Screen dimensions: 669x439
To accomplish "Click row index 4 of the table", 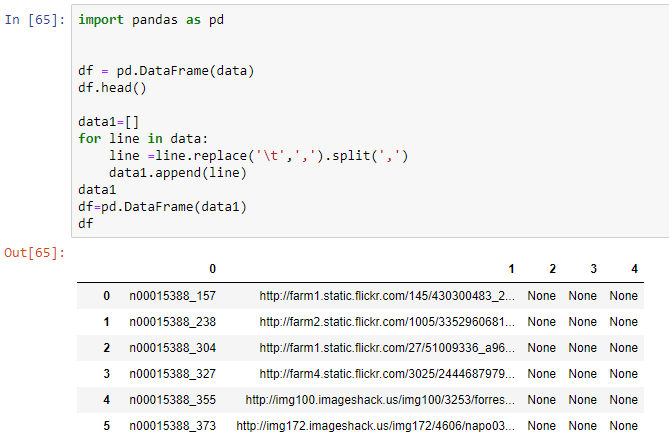I will (x=107, y=400).
